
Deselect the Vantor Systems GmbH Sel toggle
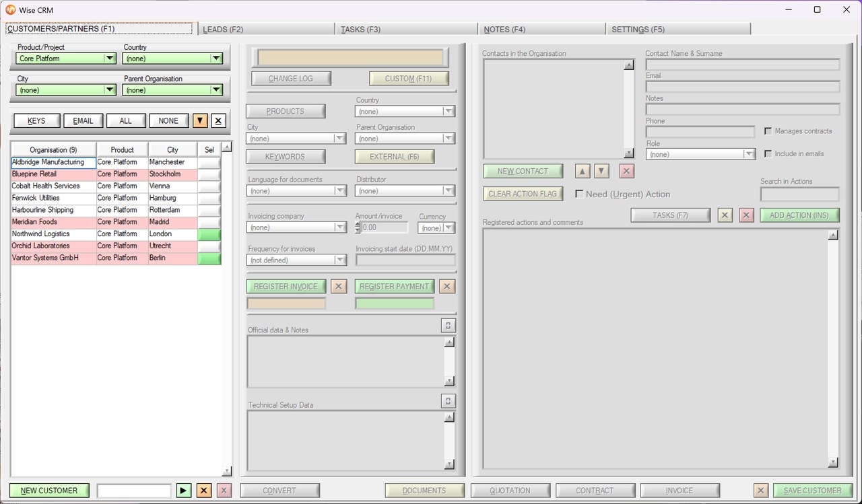(x=209, y=258)
